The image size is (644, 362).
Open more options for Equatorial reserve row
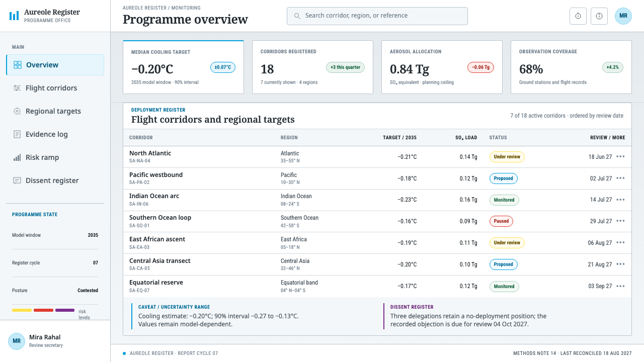coord(620,286)
